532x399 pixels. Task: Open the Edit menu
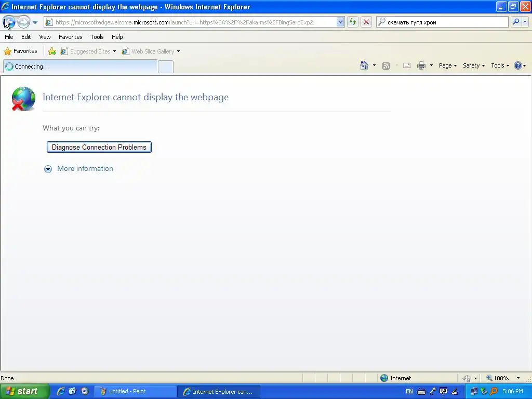point(26,37)
